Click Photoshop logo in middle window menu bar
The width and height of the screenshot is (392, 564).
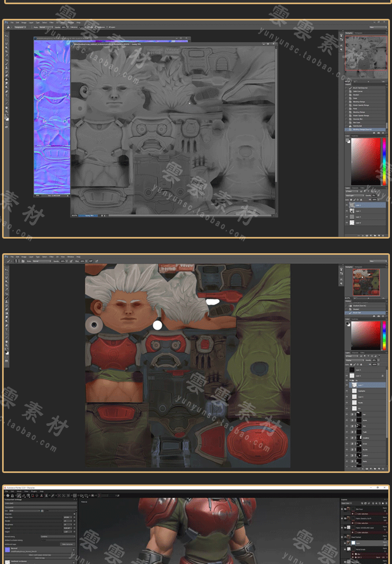click(x=6, y=257)
